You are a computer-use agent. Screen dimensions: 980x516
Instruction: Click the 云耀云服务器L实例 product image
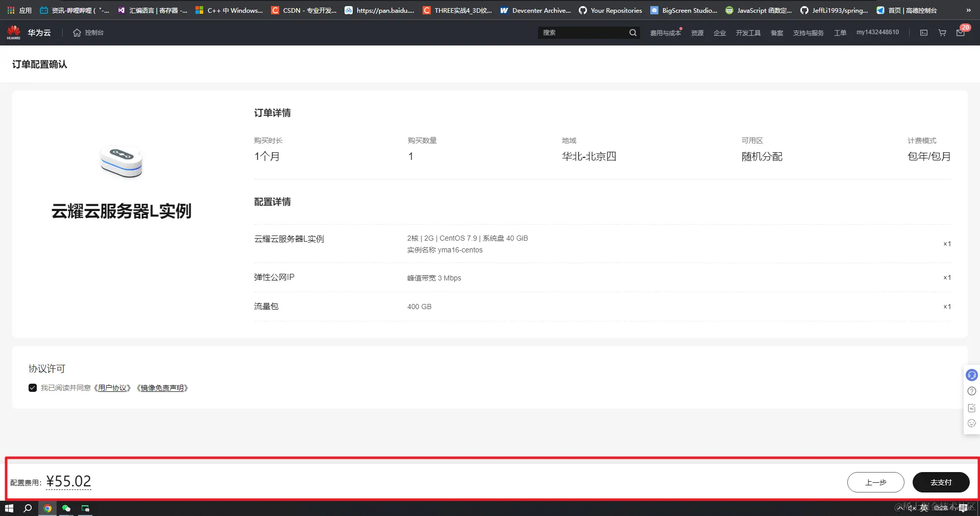tap(121, 161)
